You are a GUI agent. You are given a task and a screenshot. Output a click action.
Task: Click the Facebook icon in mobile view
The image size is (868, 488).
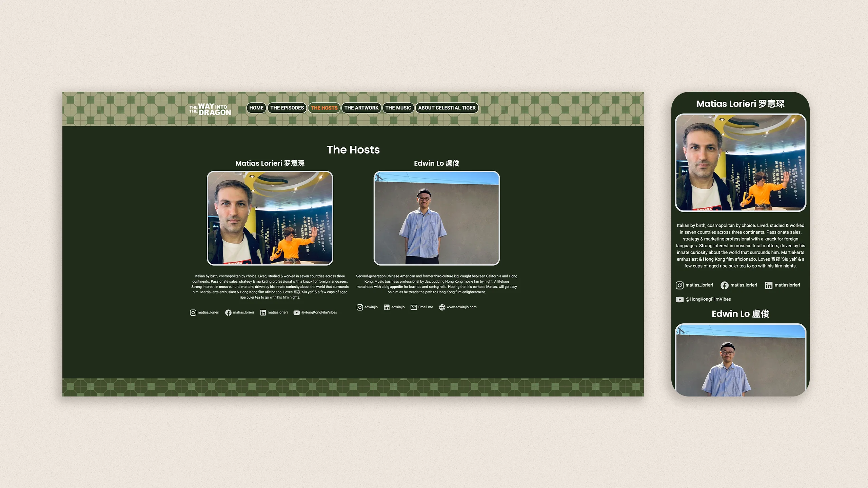(725, 285)
